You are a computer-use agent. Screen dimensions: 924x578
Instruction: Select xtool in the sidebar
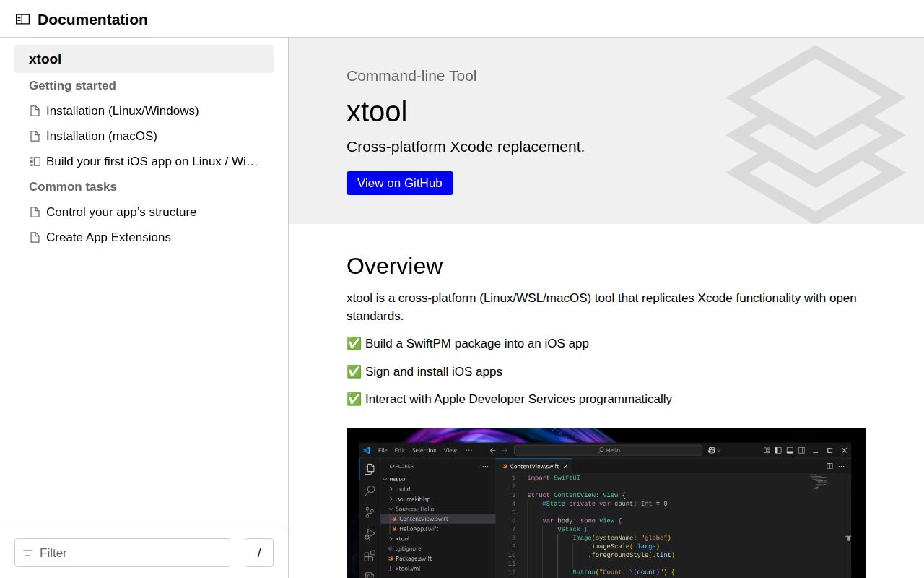coord(144,59)
